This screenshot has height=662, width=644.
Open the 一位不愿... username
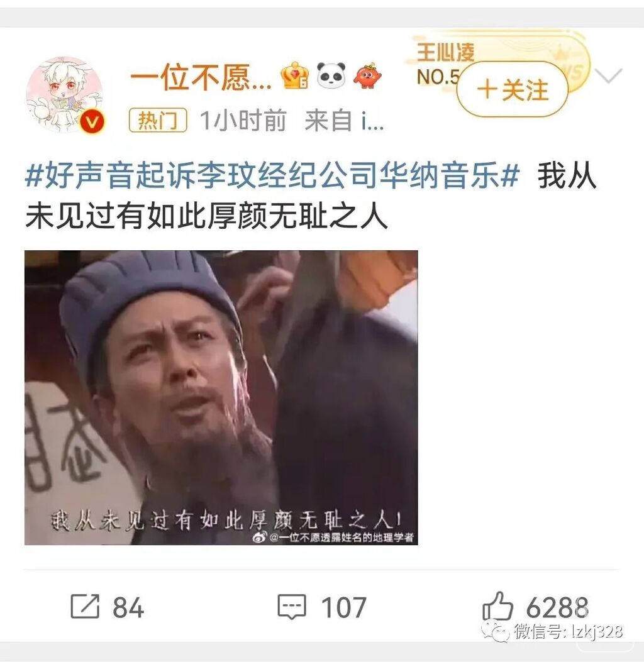[201, 77]
